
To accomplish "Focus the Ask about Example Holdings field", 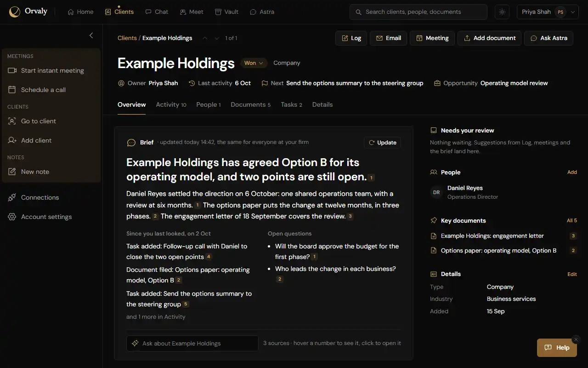I will click(x=192, y=343).
